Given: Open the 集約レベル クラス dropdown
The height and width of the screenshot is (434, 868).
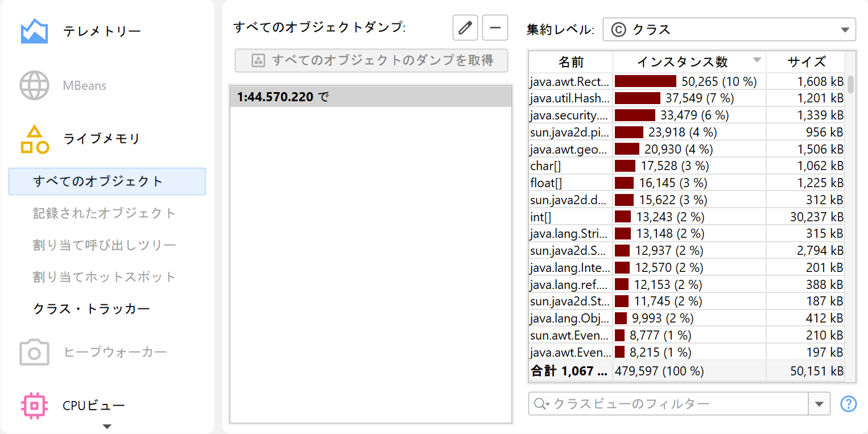Looking at the screenshot, I should click(x=729, y=30).
